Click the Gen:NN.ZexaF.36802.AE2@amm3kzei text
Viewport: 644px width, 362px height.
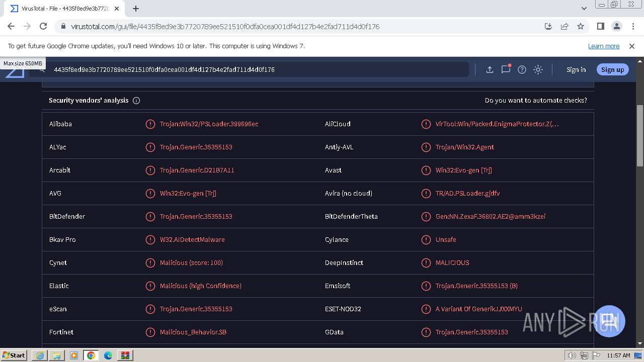(491, 216)
